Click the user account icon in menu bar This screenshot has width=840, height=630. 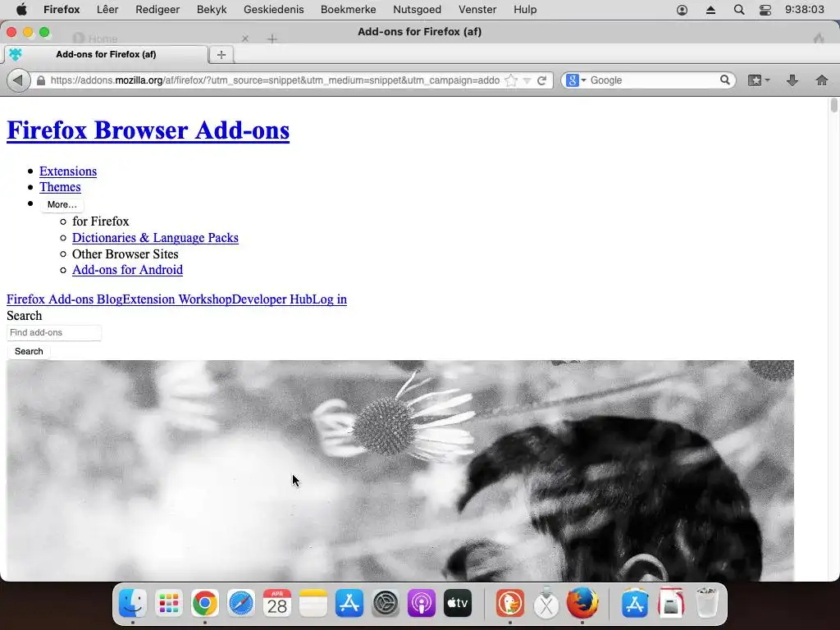[682, 10]
